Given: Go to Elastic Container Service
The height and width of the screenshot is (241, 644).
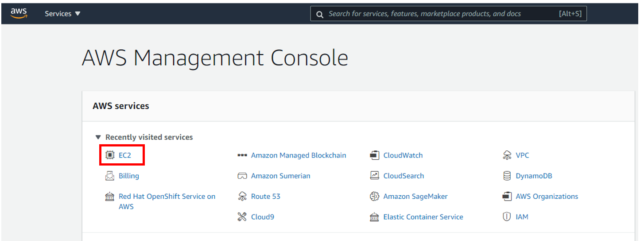Looking at the screenshot, I should coord(423,217).
